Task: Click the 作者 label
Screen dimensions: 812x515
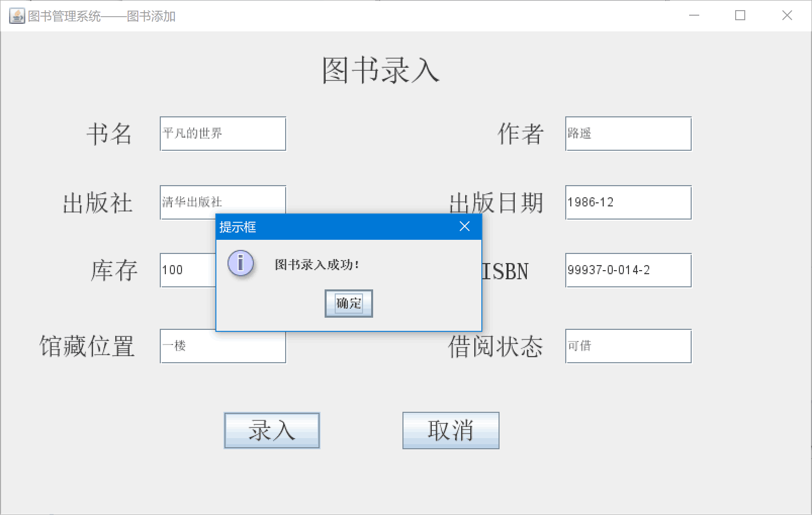Action: click(x=521, y=134)
